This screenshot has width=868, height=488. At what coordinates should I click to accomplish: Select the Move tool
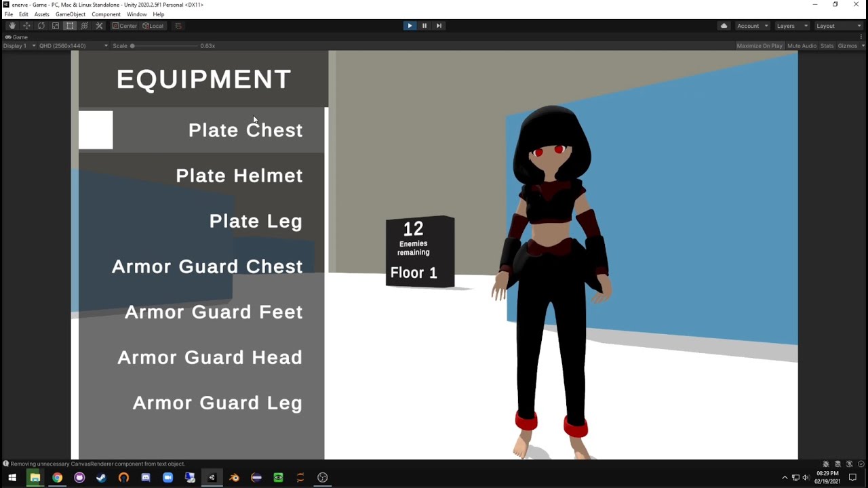tap(26, 26)
